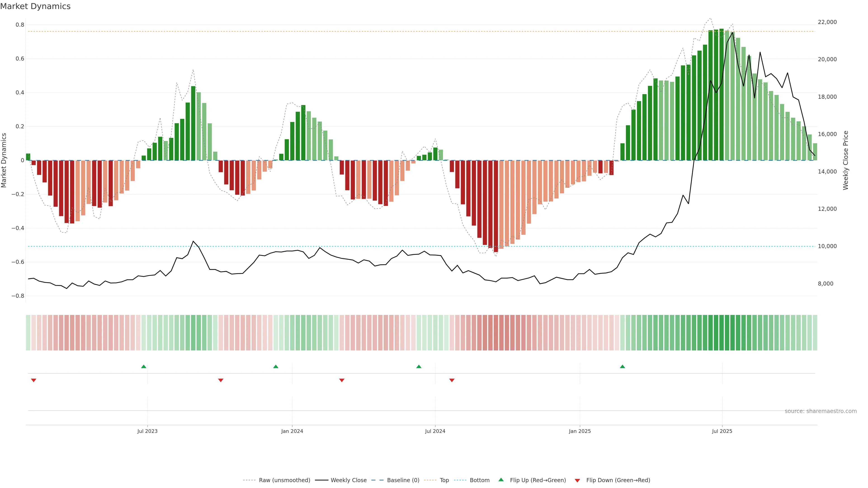
Task: Click the Jan 2024 x-axis label
Action: pyautogui.click(x=292, y=431)
